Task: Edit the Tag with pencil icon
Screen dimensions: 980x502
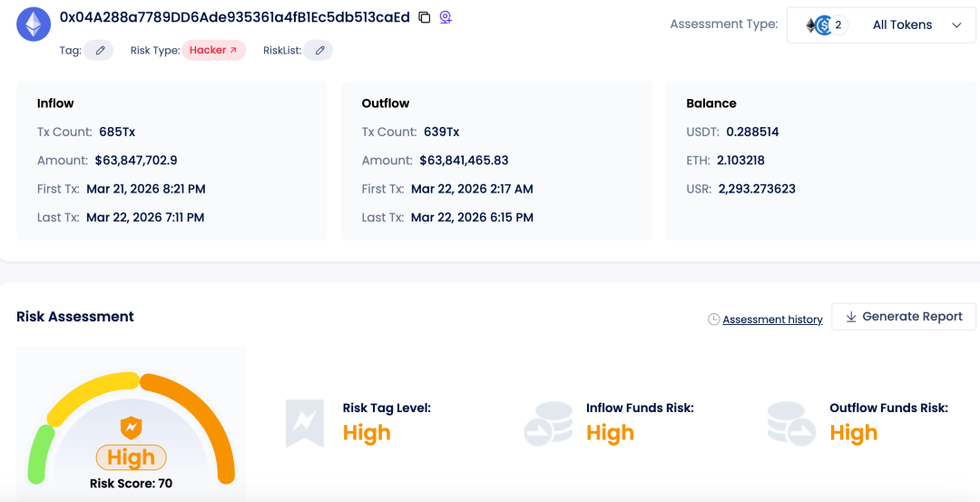Action: [100, 51]
